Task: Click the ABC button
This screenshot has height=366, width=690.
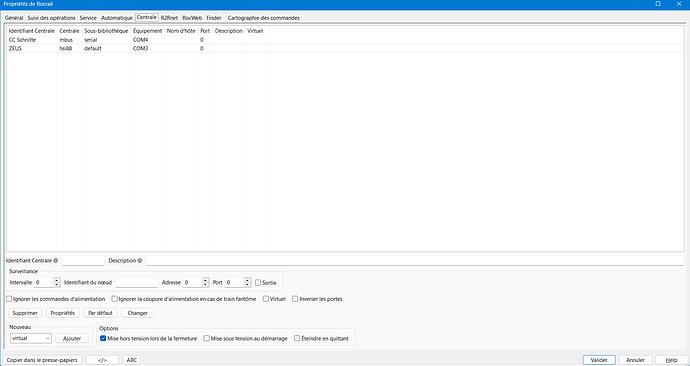Action: tap(132, 360)
